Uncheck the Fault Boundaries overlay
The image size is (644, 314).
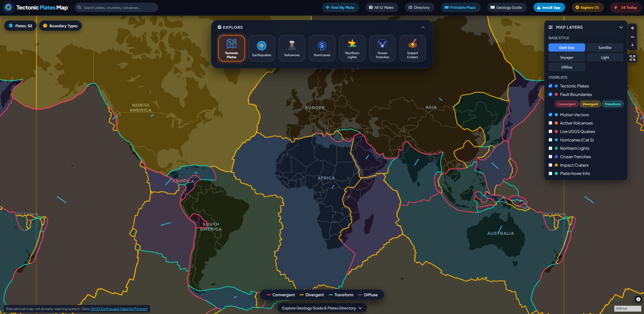(x=550, y=94)
